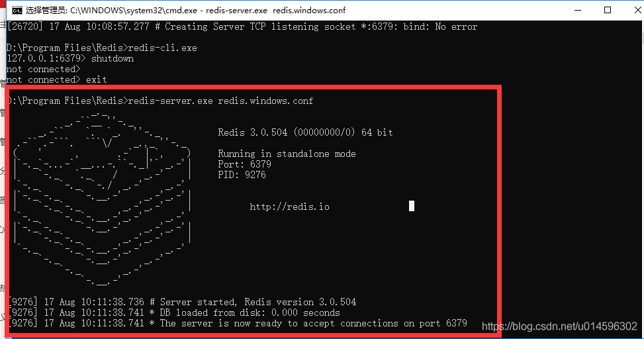Click the 'redis-cli.exe' command line

pos(102,48)
